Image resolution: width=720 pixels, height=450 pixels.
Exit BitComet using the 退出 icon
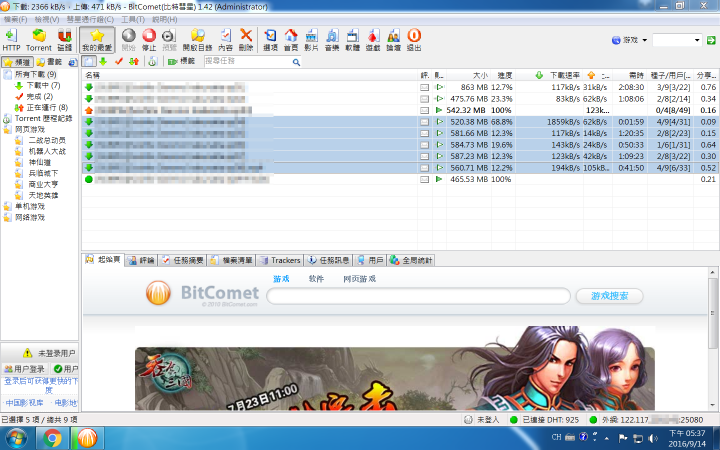[x=414, y=40]
